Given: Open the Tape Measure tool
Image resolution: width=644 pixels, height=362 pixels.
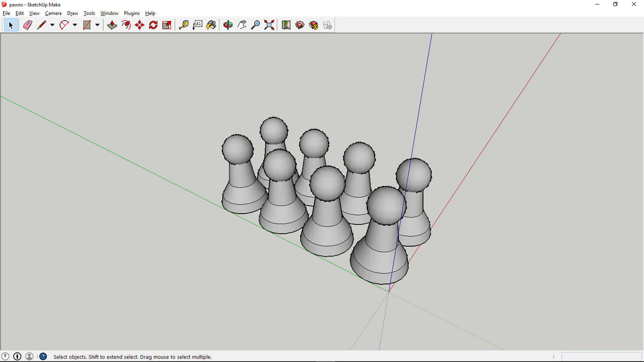Looking at the screenshot, I should tap(184, 25).
